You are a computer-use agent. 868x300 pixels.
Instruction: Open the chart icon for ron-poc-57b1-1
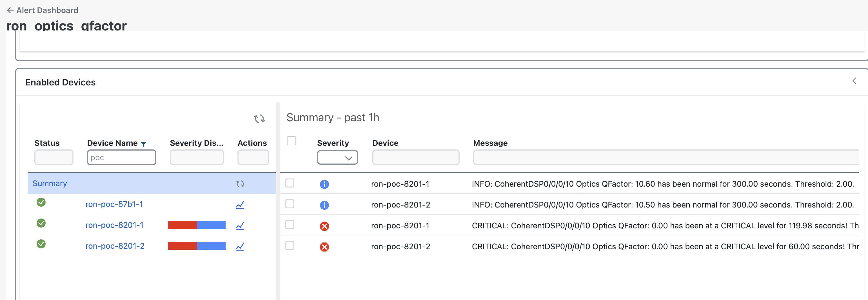click(240, 205)
